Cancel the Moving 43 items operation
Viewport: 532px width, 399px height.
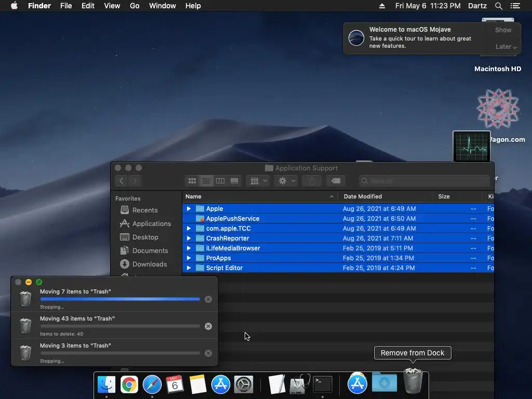coord(208,326)
